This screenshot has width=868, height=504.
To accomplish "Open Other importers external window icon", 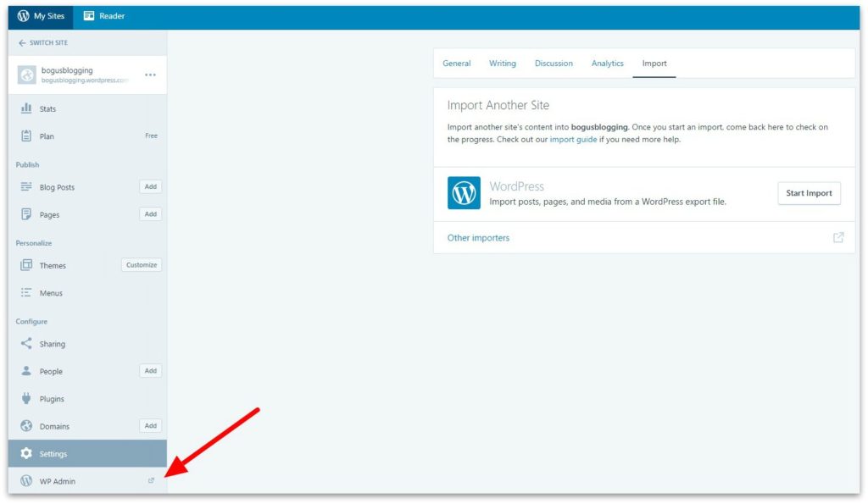I will click(x=837, y=238).
